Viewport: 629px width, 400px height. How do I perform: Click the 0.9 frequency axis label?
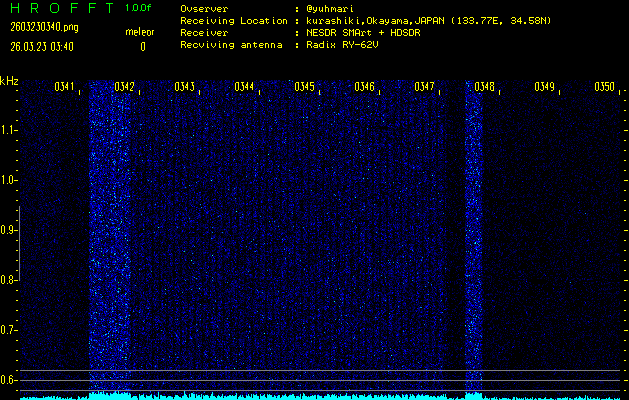[7, 230]
